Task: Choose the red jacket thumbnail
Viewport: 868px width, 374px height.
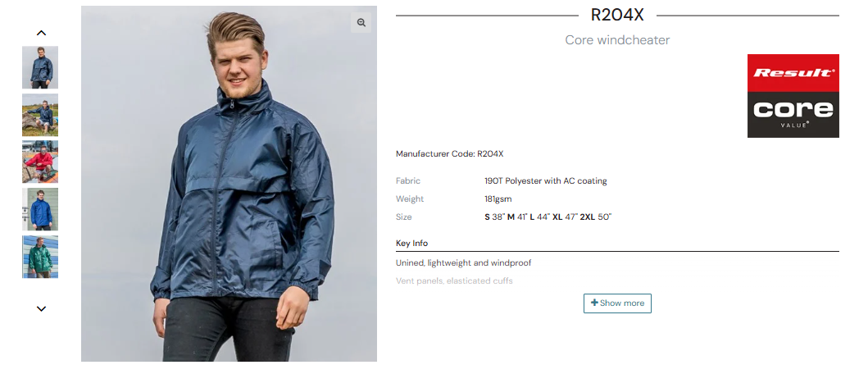Action: [x=40, y=162]
